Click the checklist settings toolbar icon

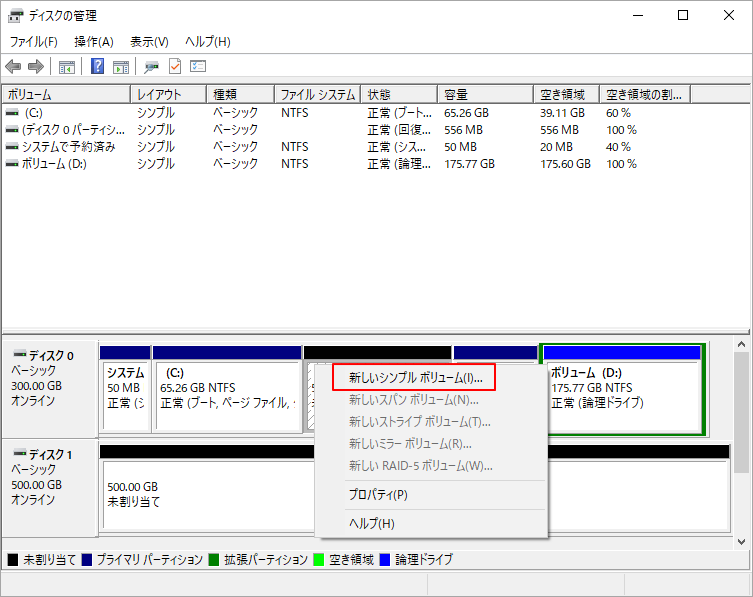(198, 67)
